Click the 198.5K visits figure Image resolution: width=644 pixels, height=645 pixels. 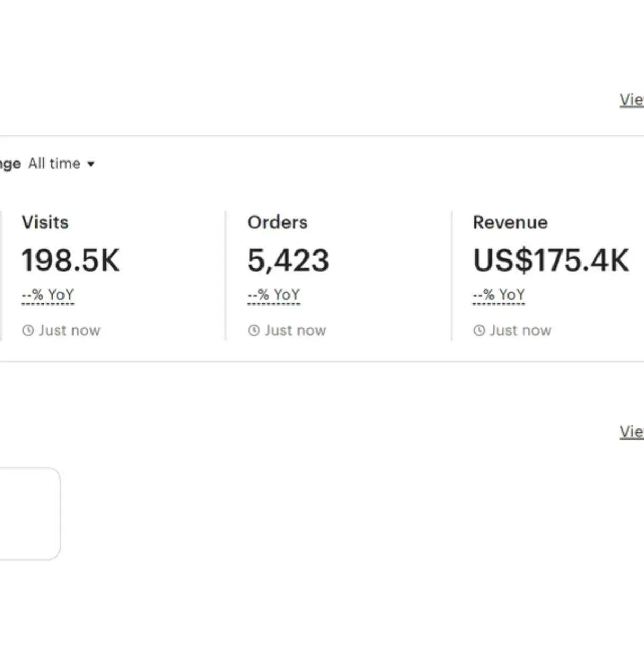click(x=70, y=260)
